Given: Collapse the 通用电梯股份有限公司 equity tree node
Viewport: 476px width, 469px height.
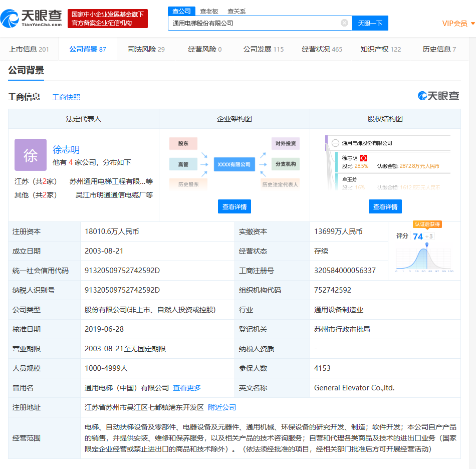Looking at the screenshot, I should (x=335, y=143).
